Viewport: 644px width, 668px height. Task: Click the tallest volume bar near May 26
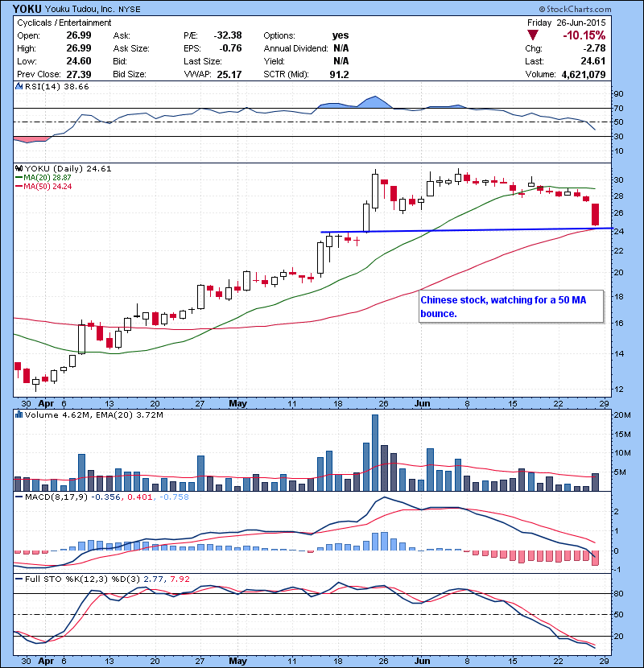coord(375,452)
